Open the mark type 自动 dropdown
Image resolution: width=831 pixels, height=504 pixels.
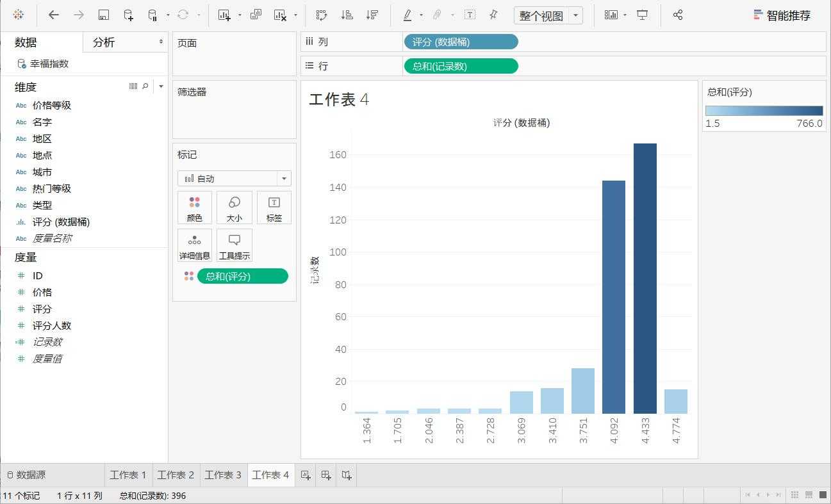click(x=234, y=179)
